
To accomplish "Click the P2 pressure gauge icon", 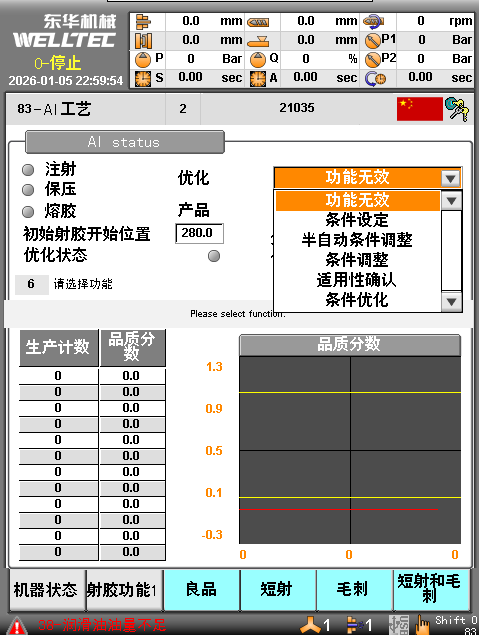I will point(372,60).
